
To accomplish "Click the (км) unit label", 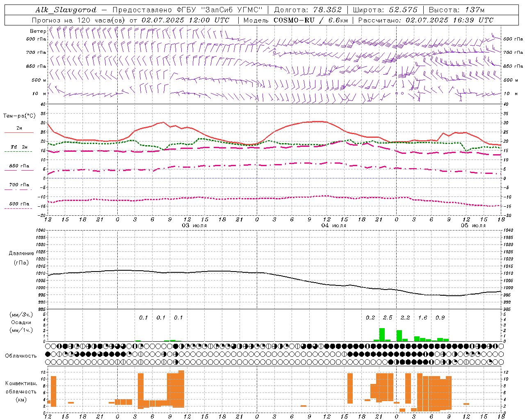I will click(21, 399).
